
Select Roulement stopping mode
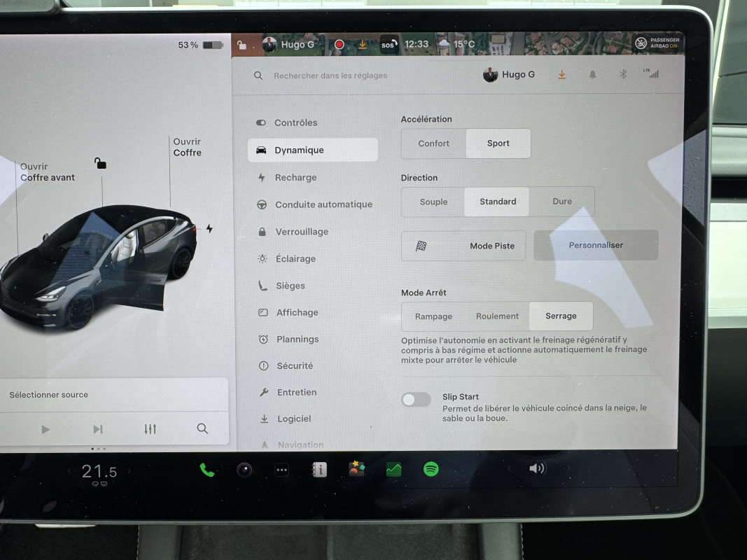tap(497, 316)
